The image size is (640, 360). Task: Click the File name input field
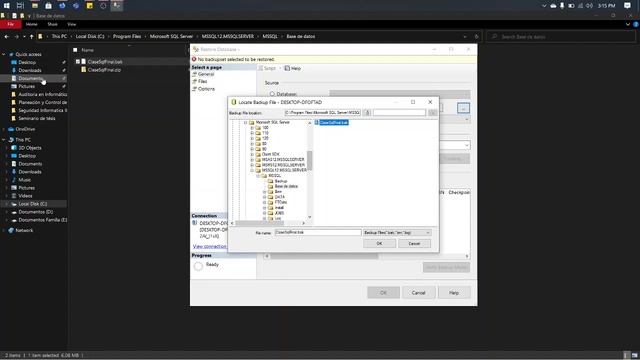click(x=318, y=233)
